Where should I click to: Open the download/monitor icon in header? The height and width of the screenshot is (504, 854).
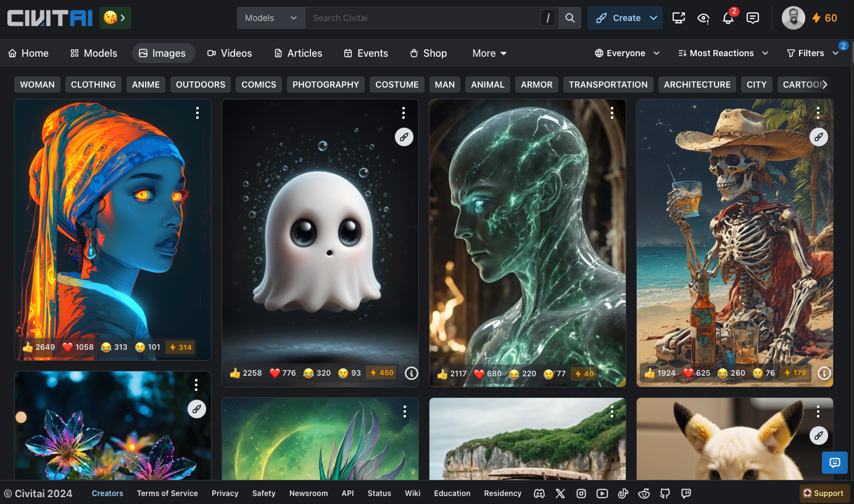pos(679,18)
